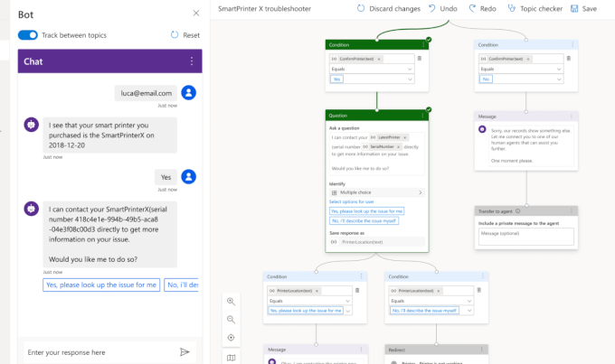
Task: Click the 'Enter your response here' field
Action: 100,352
